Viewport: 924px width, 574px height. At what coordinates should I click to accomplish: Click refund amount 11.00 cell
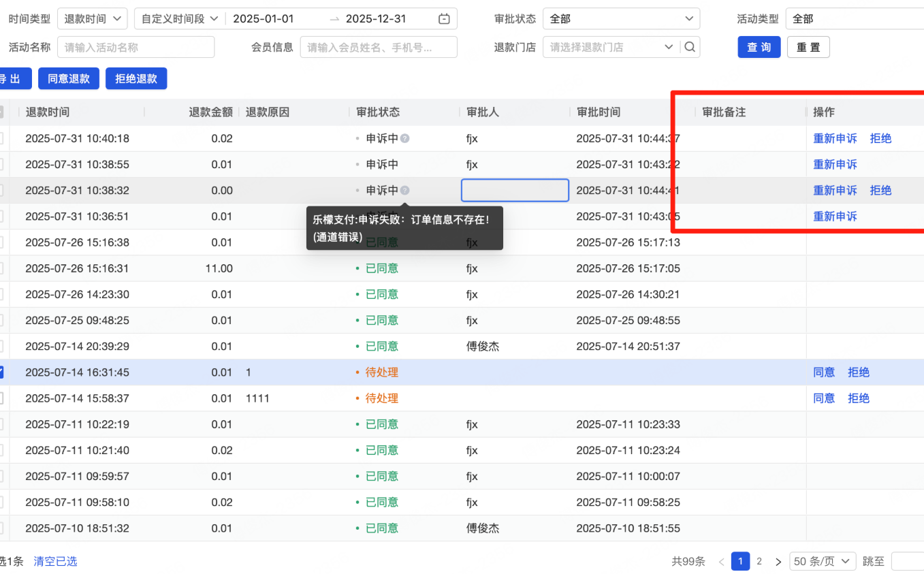(x=219, y=268)
